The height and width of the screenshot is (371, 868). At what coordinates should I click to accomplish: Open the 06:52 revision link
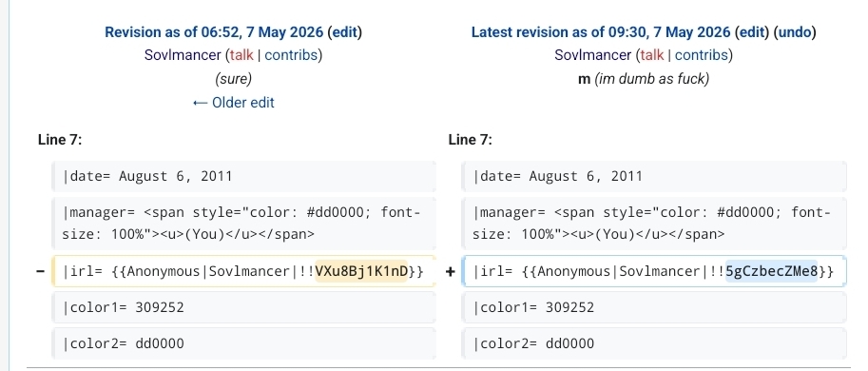pos(214,32)
